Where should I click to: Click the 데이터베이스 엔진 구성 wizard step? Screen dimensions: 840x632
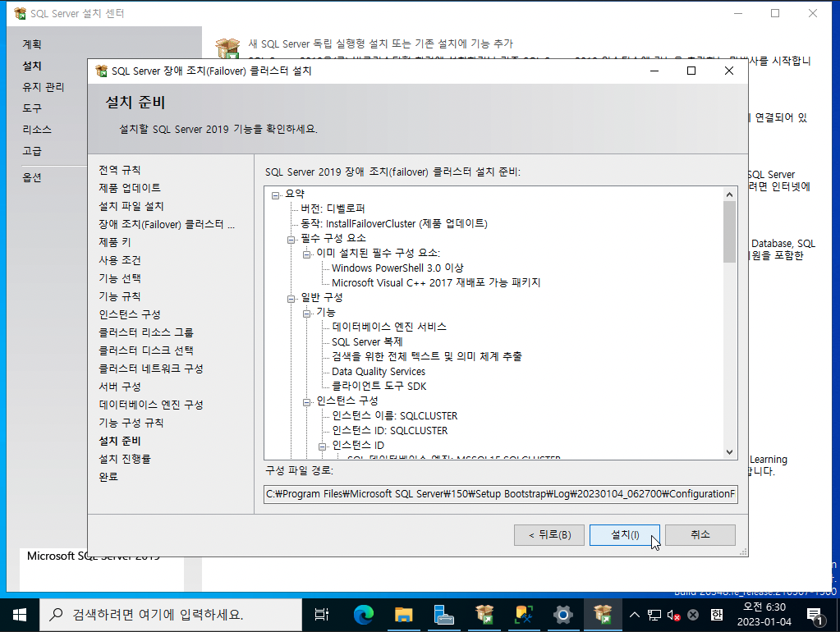pyautogui.click(x=150, y=405)
